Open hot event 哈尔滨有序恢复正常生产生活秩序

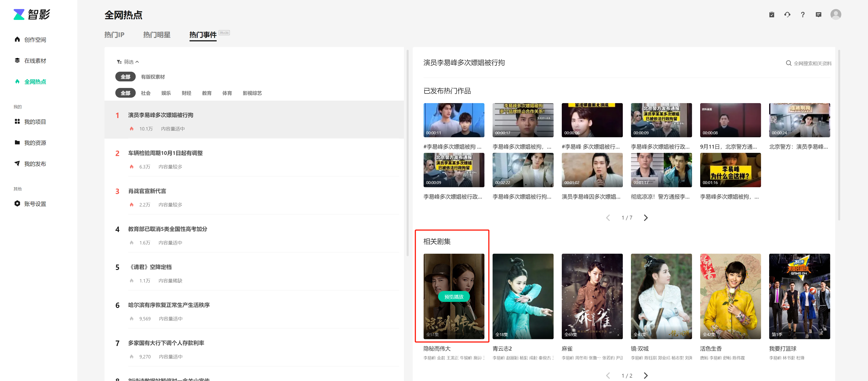pos(254,310)
